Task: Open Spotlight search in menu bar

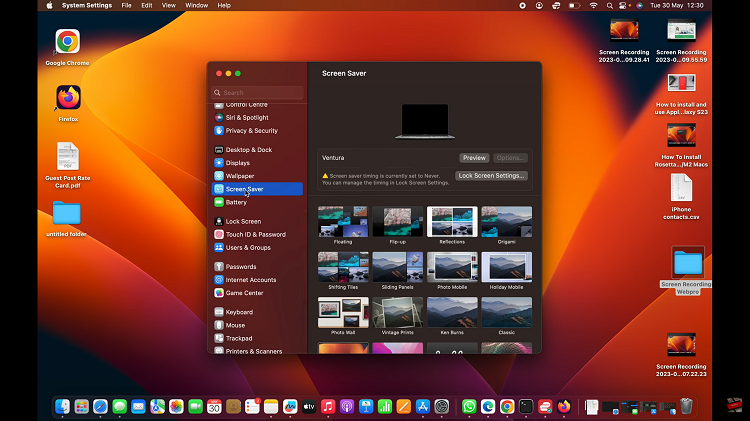Action: [609, 5]
